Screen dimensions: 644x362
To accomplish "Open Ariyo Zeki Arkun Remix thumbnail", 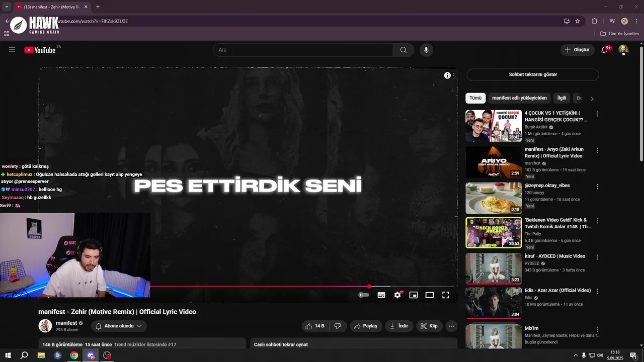I will [x=494, y=162].
